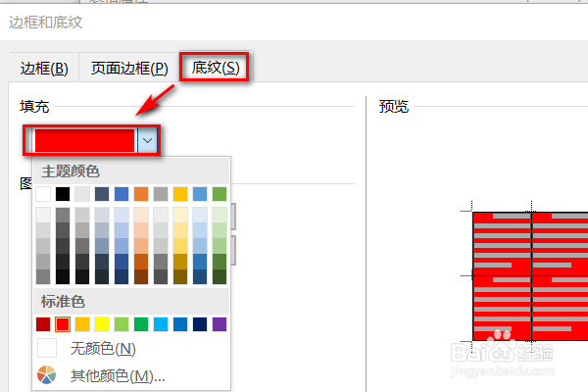Choose lightest green tint in theme shades
Screen dimensions: 588x392
220,215
